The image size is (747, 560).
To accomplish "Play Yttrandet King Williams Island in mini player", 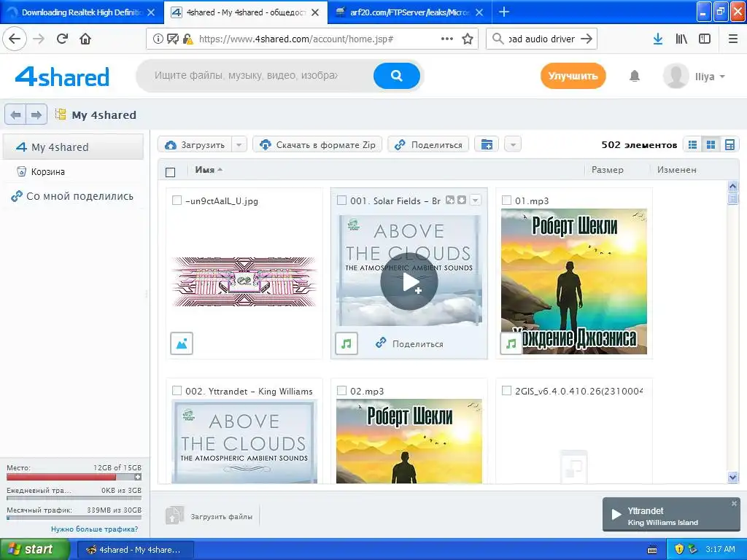I will click(x=616, y=515).
